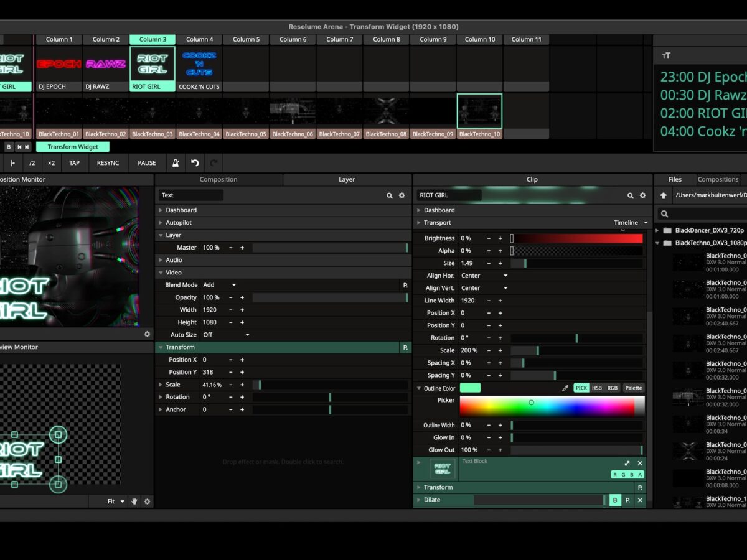Select the hand pan tool in preview monitor
Viewport: 747px width, 560px height.
[134, 502]
